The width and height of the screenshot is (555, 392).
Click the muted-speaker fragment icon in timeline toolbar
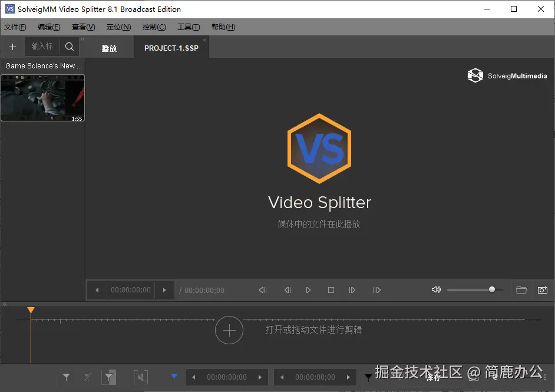[141, 377]
